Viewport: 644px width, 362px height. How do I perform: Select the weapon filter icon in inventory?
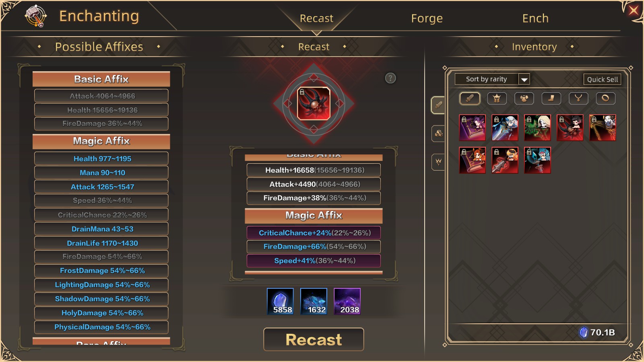point(470,98)
